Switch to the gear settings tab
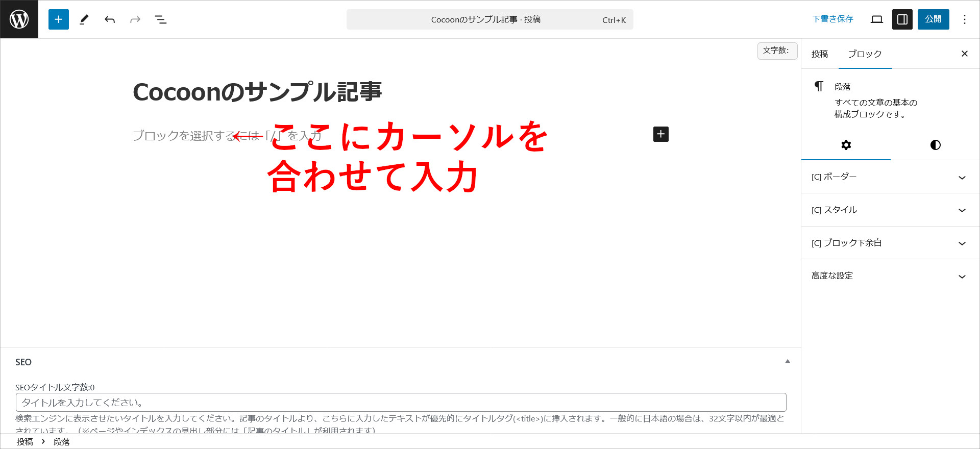The width and height of the screenshot is (980, 449). (846, 145)
